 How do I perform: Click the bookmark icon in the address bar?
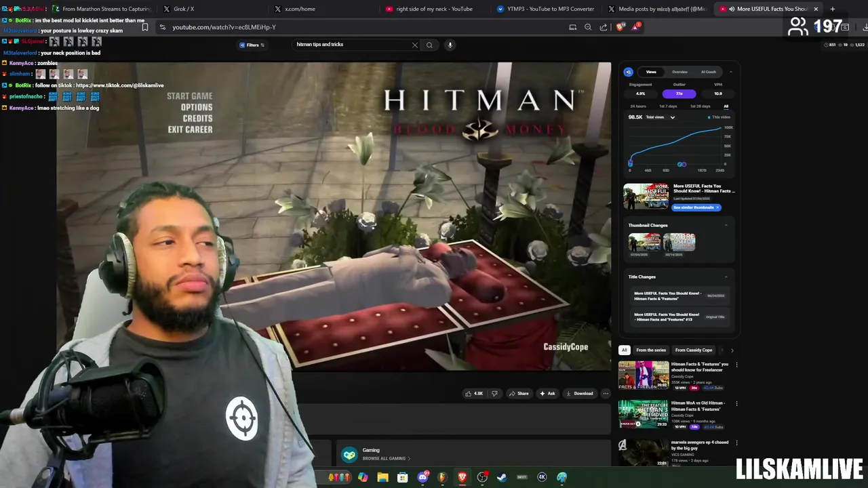[x=144, y=27]
